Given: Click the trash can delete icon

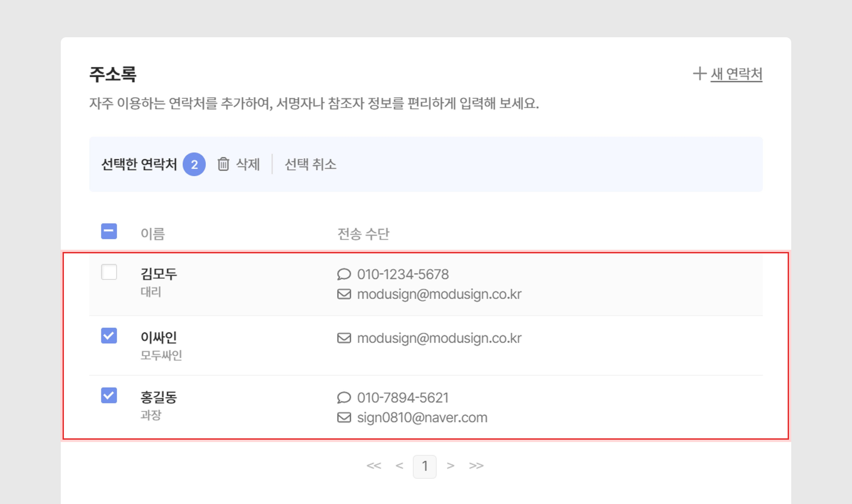Looking at the screenshot, I should point(223,164).
